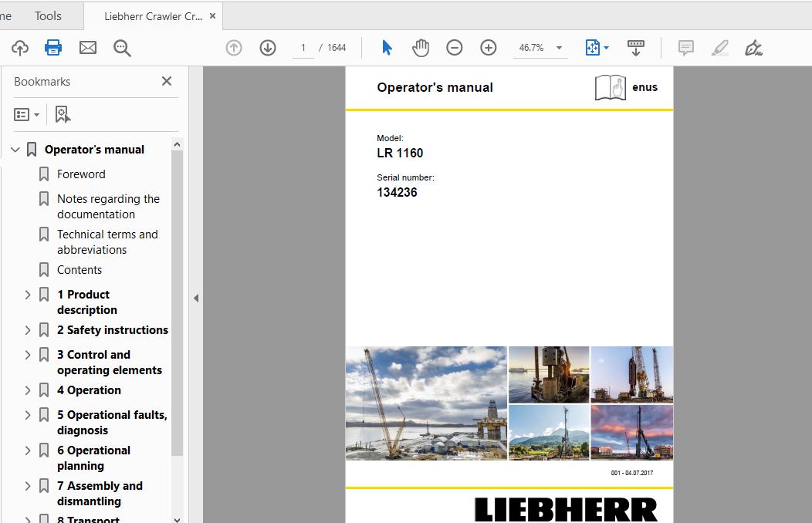Image resolution: width=812 pixels, height=523 pixels.
Task: Click the serial number 134236
Action: click(x=397, y=192)
